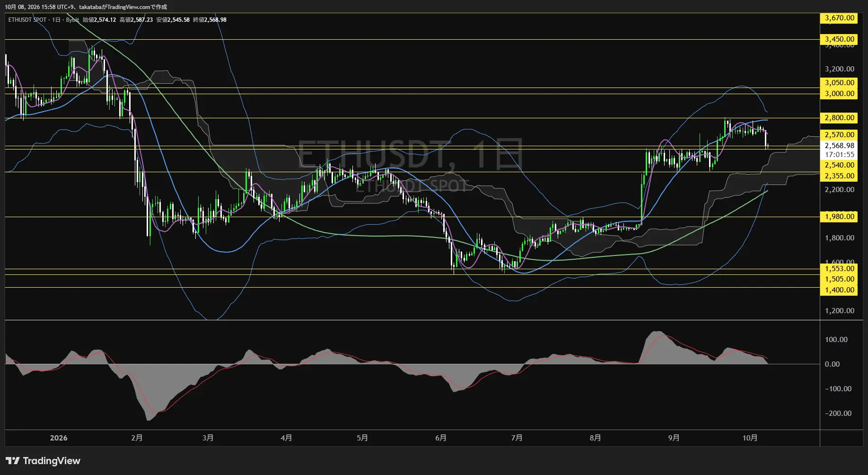
Task: Click the current price label 2,568.98 on axis
Action: coord(839,146)
